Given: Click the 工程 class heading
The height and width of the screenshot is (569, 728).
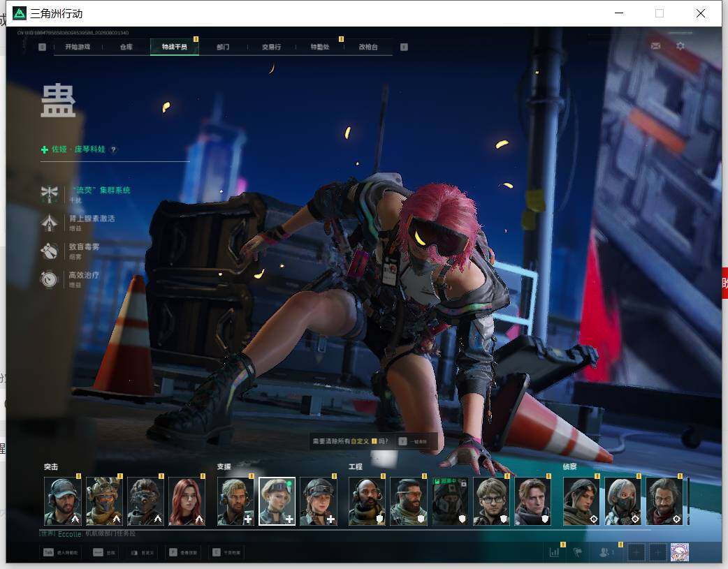Looking at the screenshot, I should (356, 467).
